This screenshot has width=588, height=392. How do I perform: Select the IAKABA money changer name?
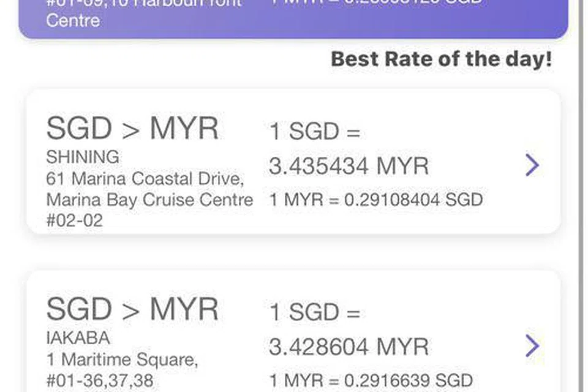click(78, 337)
